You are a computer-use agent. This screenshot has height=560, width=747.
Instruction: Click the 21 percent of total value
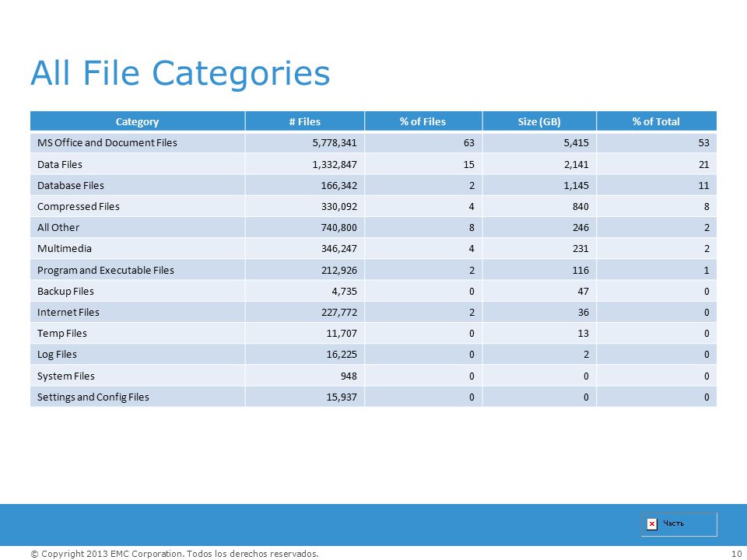pyautogui.click(x=703, y=164)
